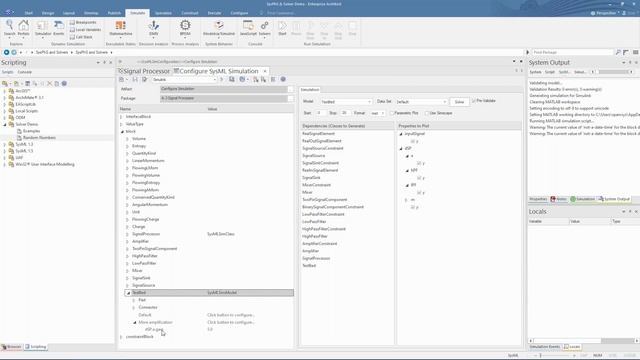Image resolution: width=640 pixels, height=360 pixels.
Task: Switch to the Design ribbon tab
Action: click(48, 13)
